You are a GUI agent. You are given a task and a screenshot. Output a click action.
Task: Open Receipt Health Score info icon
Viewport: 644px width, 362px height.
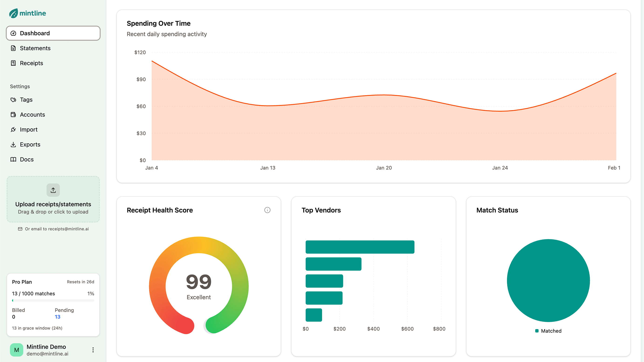[x=267, y=210]
